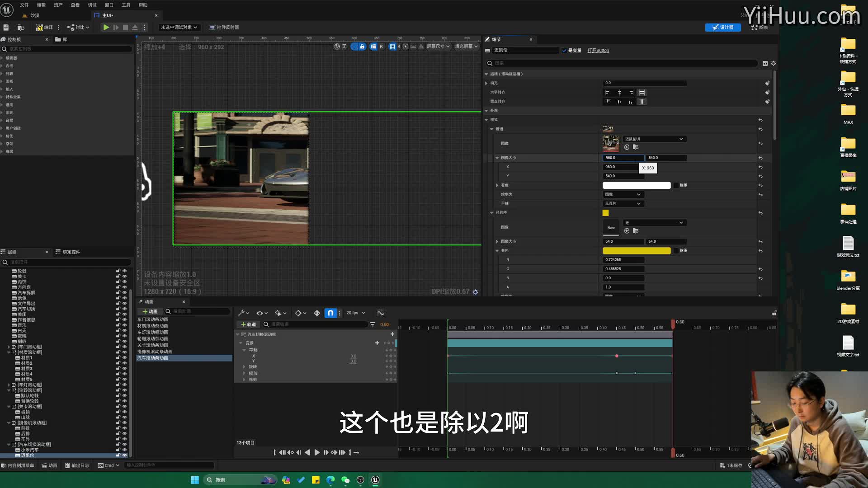Toggle visibility eye for 轮毂 layer

click(x=125, y=271)
